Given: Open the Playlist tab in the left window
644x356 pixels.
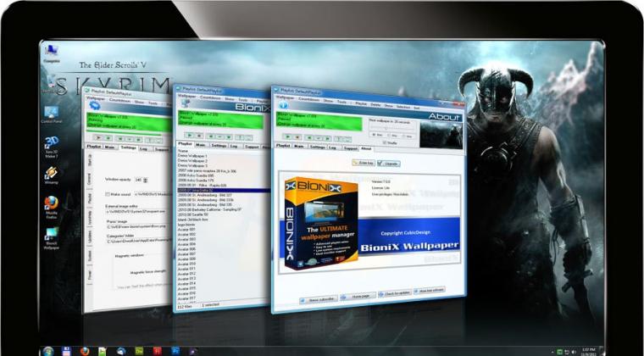Looking at the screenshot, I should point(94,146).
